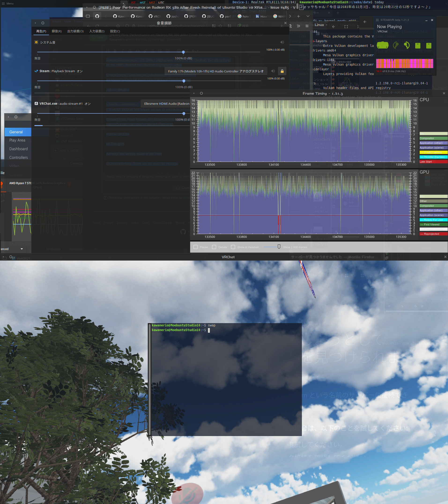Click the SteamVR headset status icon
This screenshot has width=448, height=504.
pyautogui.click(x=382, y=45)
